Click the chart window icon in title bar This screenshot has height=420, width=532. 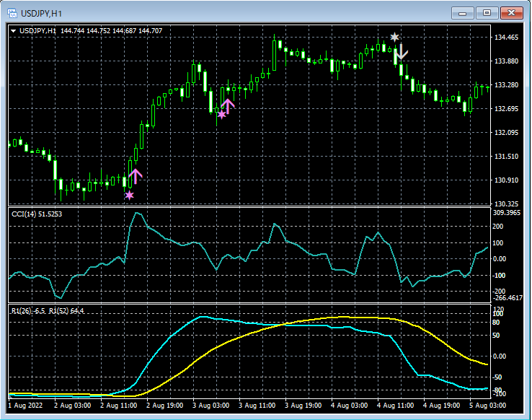coord(12,12)
